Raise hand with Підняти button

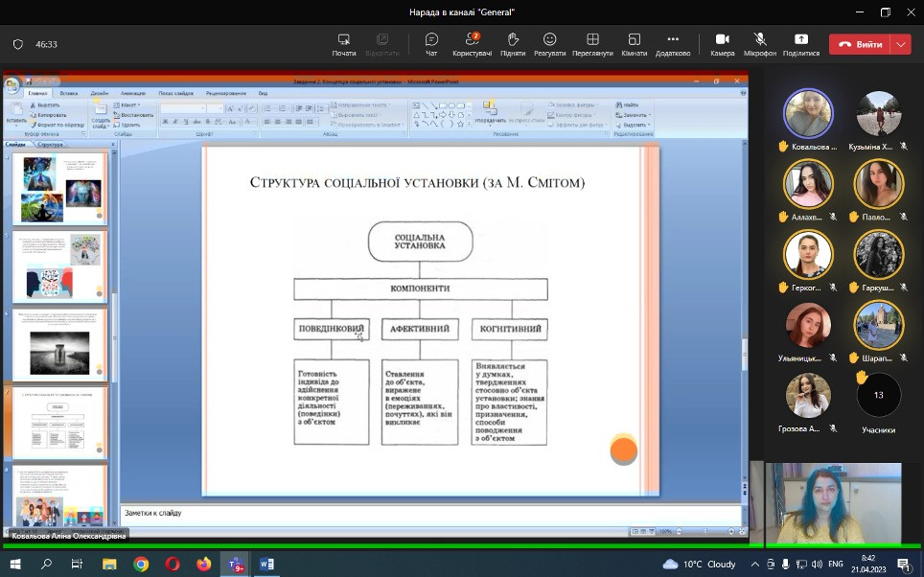[x=513, y=44]
